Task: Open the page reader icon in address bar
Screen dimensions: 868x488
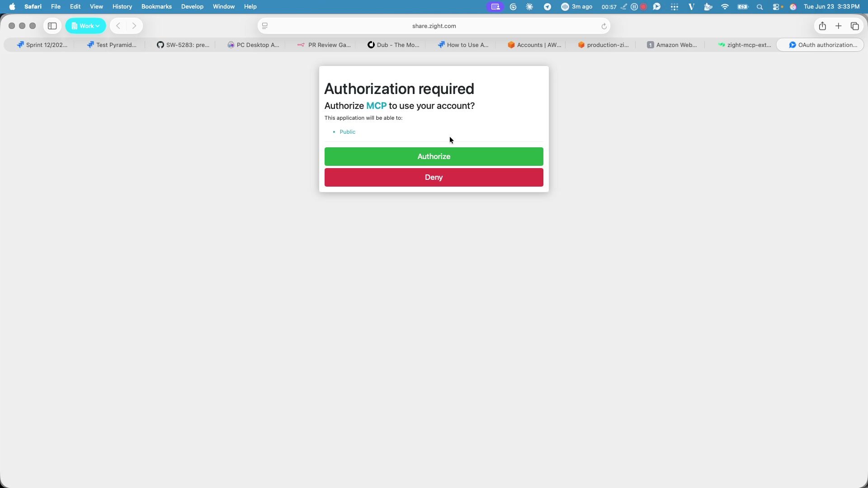Action: tap(265, 26)
